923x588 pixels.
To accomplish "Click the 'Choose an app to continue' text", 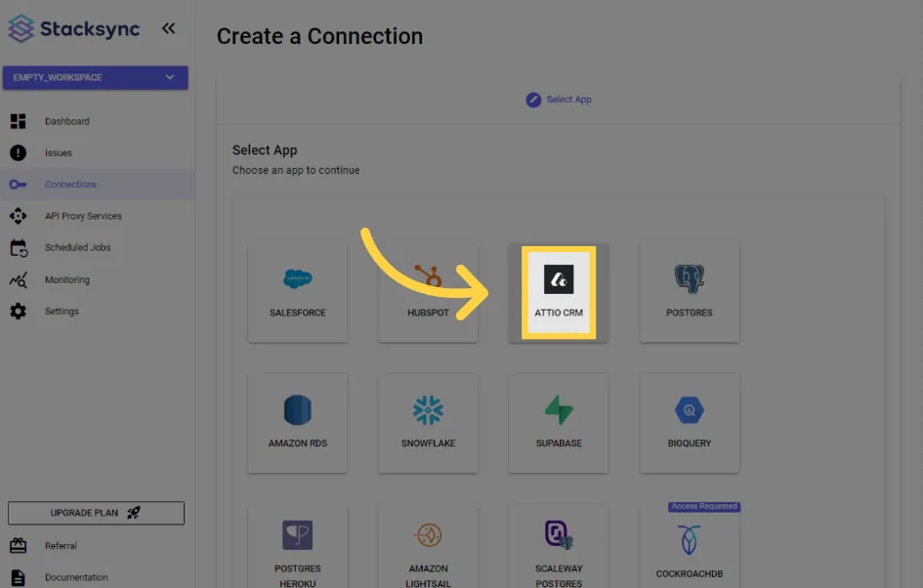I will [x=296, y=170].
